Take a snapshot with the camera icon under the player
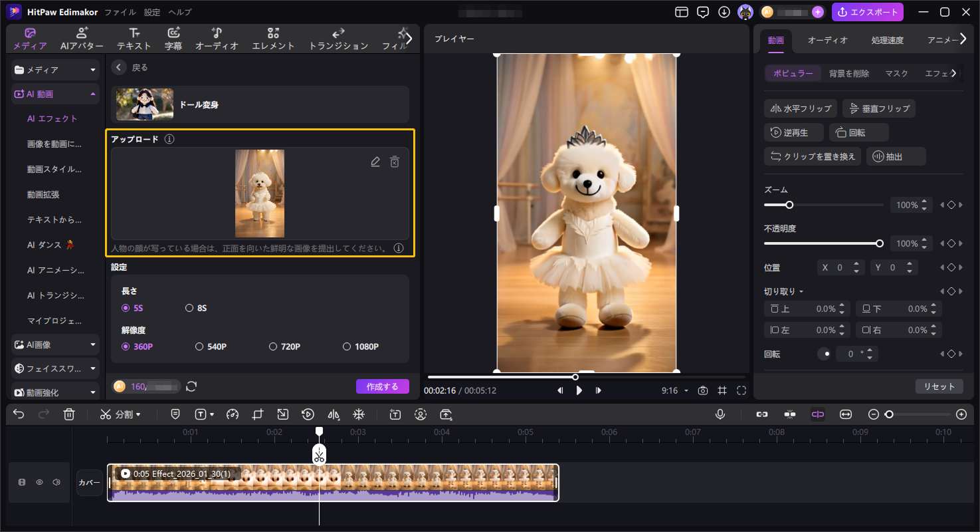 [702, 390]
